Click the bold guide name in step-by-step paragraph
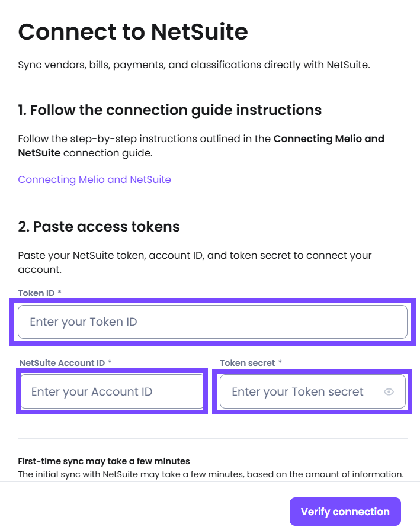This screenshot has height=527, width=420. coord(329,139)
